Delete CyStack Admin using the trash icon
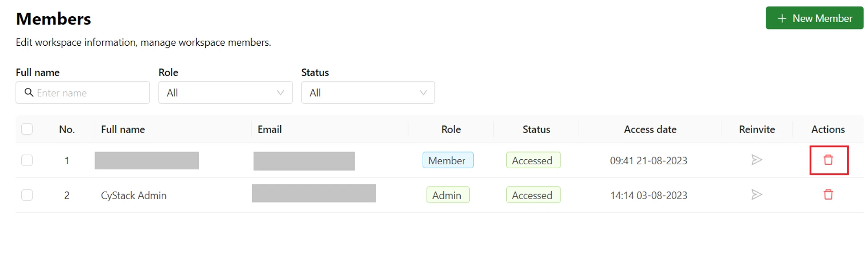This screenshot has width=868, height=266. click(829, 195)
